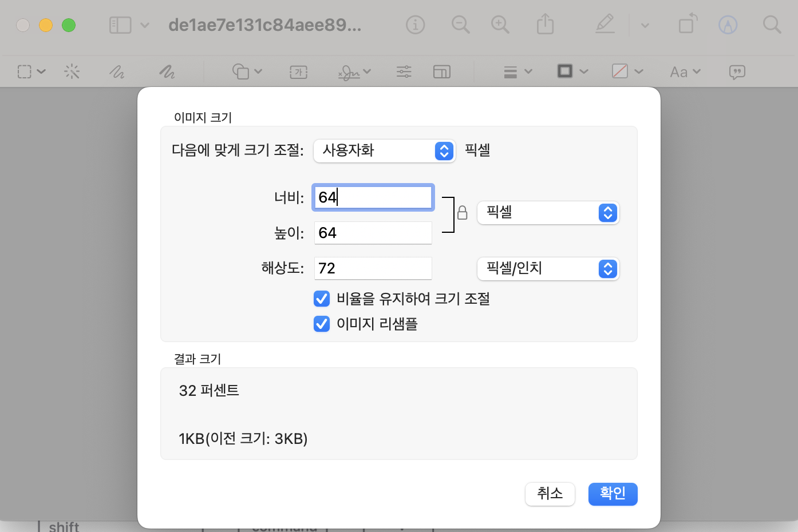Select the Sketch tool

[x=117, y=71]
